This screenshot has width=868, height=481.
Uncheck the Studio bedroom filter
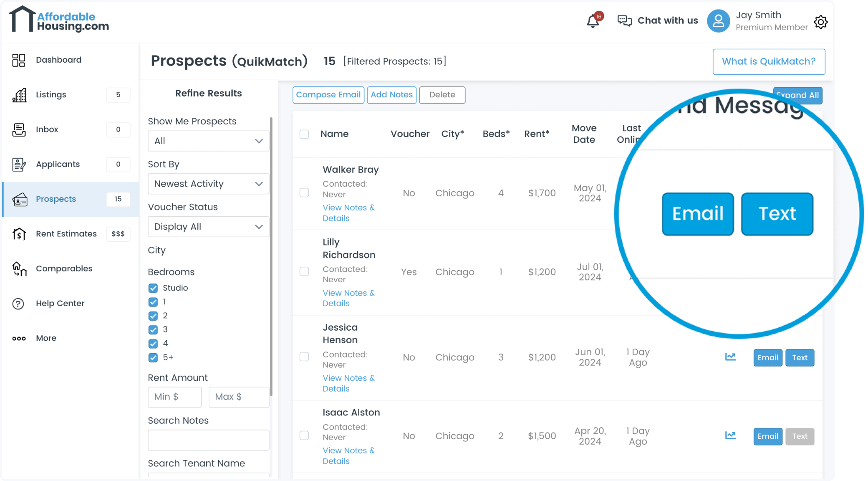click(x=153, y=288)
